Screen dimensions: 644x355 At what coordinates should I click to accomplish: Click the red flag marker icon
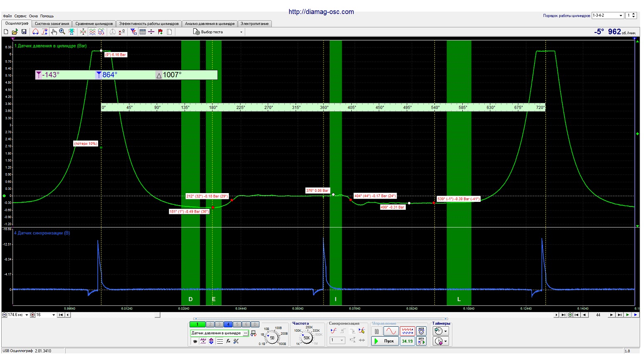pyautogui.click(x=160, y=32)
